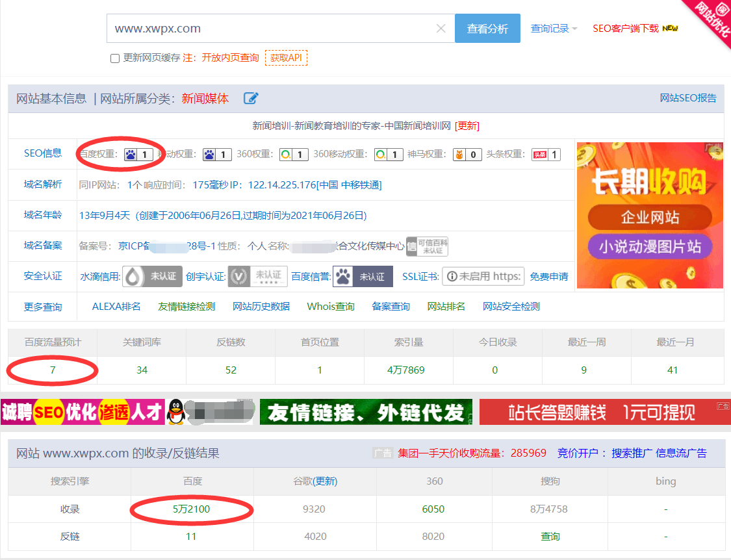Viewport: 731px width, 560px height.
Task: Click the 京ICP备案号 link
Action: click(167, 246)
